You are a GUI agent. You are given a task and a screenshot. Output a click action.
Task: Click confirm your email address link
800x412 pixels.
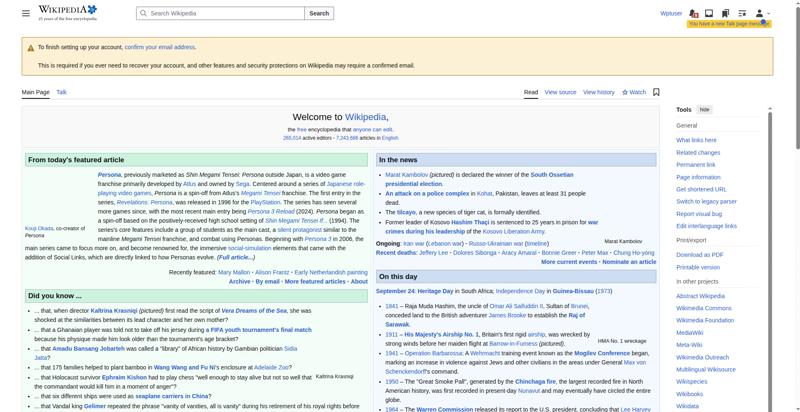click(160, 47)
